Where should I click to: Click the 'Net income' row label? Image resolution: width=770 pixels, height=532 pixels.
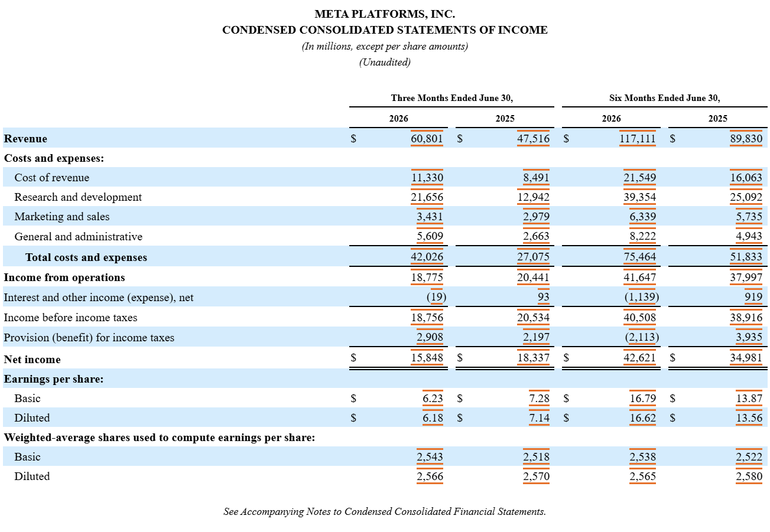33,360
